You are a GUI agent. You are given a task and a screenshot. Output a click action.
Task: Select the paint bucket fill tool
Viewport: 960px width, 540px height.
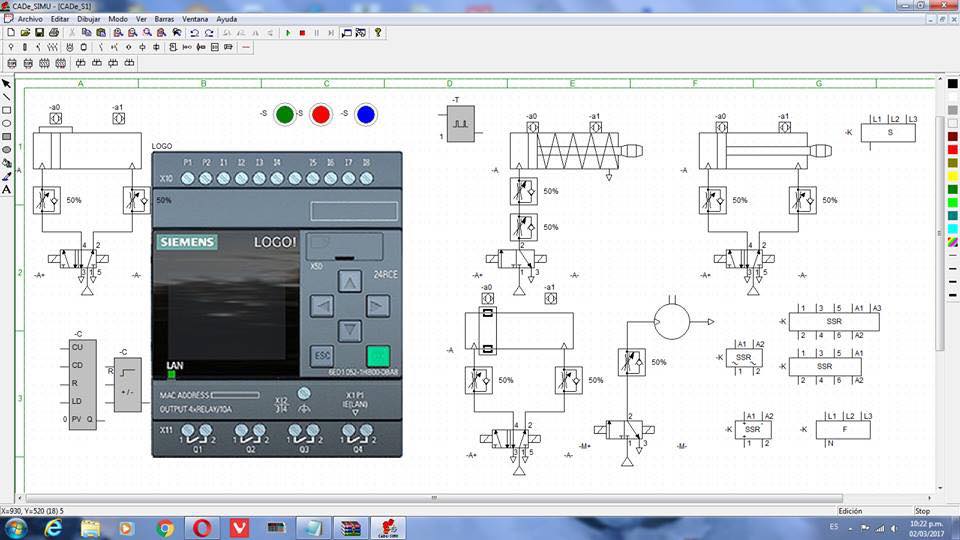pos(6,163)
